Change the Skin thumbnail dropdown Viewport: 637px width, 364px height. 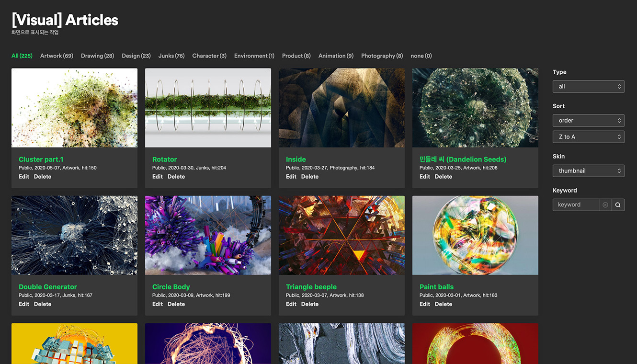coord(588,171)
